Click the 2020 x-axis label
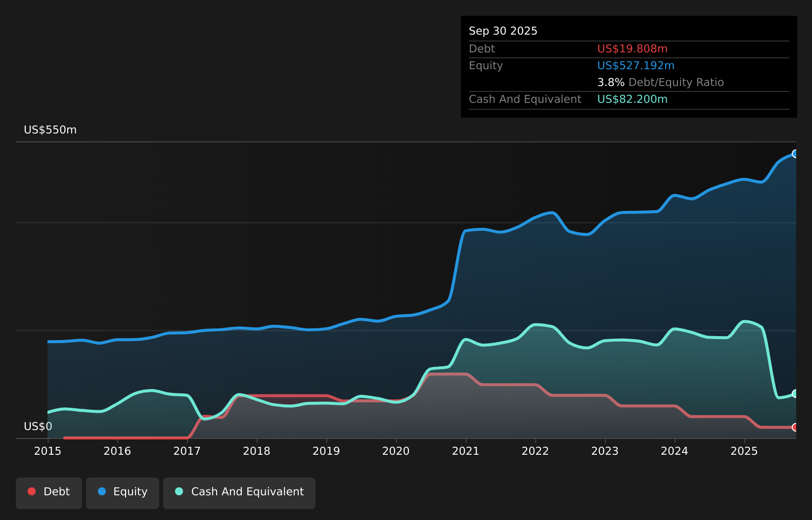This screenshot has width=812, height=520. [396, 451]
